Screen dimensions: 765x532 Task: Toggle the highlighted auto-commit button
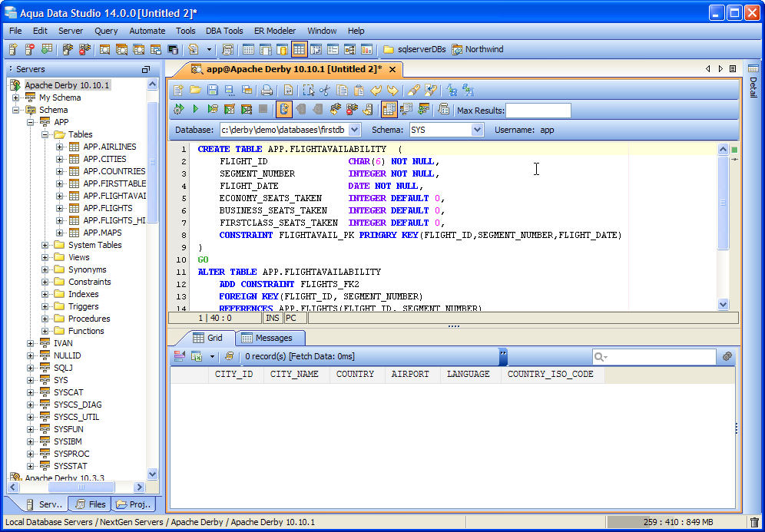click(x=283, y=110)
